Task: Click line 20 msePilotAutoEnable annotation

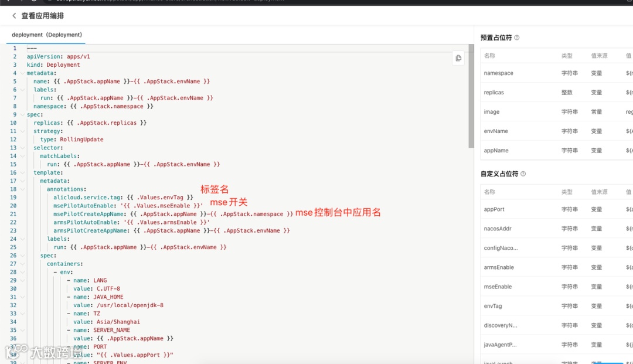Action: click(x=128, y=206)
